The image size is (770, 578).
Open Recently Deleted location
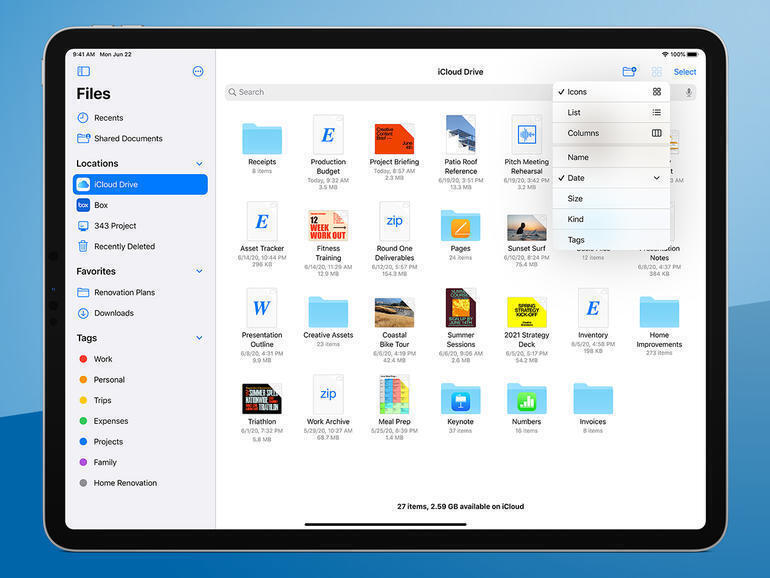pyautogui.click(x=123, y=246)
